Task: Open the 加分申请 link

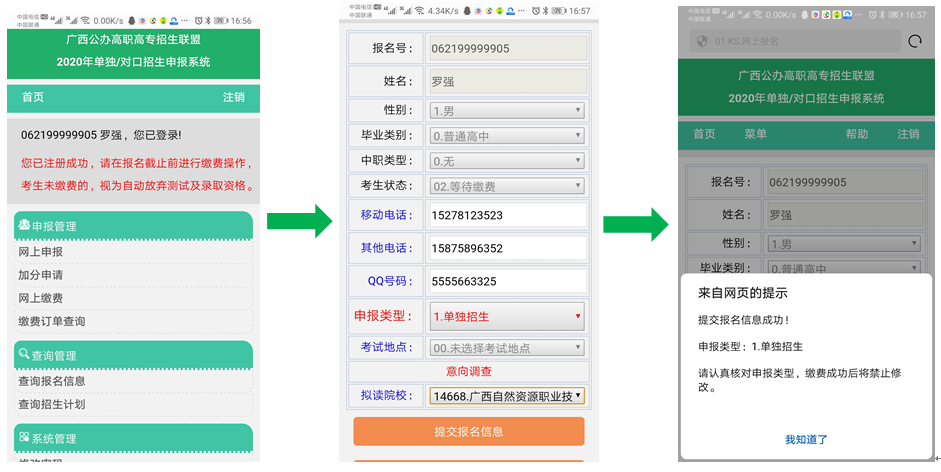Action: [x=41, y=275]
